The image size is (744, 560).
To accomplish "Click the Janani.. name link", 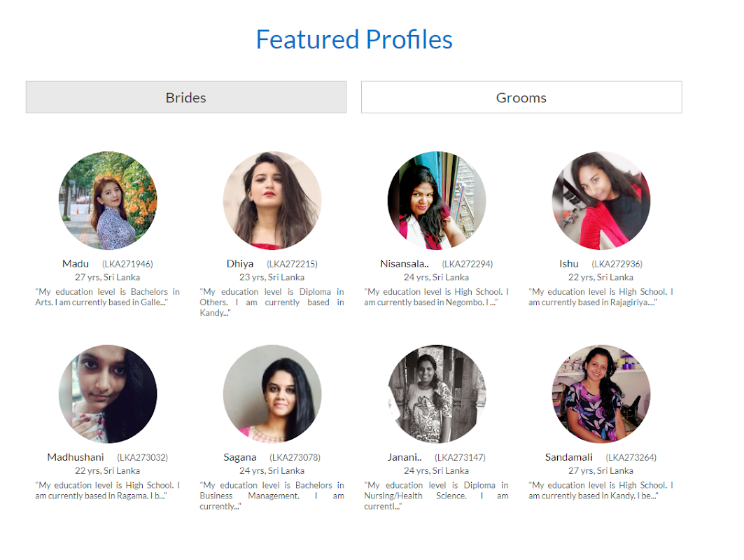I will click(x=405, y=457).
